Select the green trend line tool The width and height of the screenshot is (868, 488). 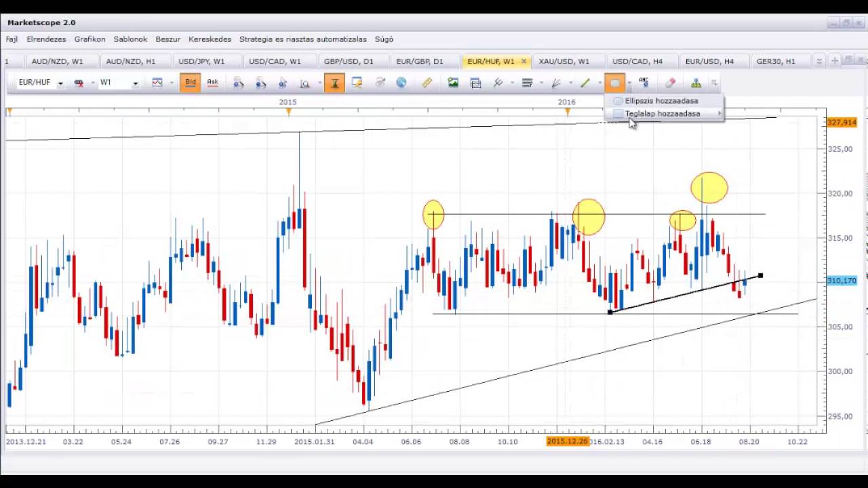[x=585, y=83]
